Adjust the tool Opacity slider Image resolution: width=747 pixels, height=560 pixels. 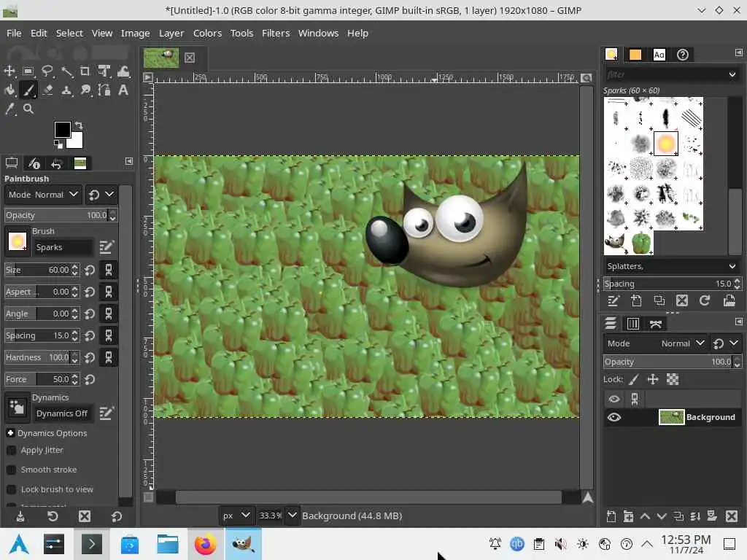point(57,215)
